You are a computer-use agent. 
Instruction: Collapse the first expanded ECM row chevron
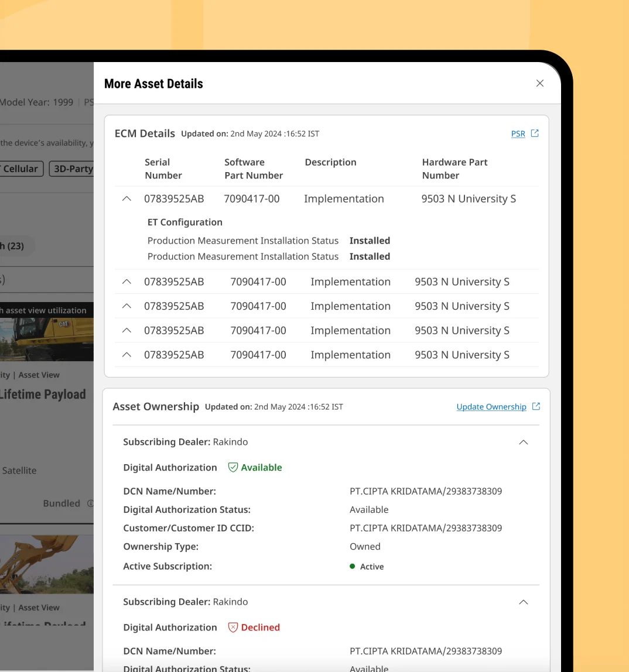[x=127, y=199]
